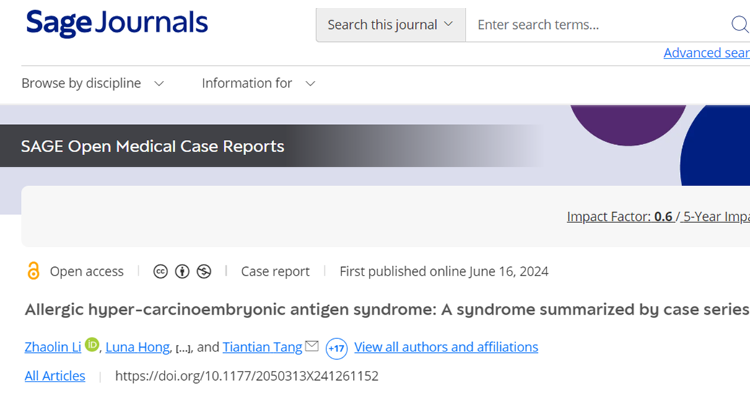Screen dimensions: 750x400
Task: Open the Advanced search link
Action: pyautogui.click(x=706, y=53)
